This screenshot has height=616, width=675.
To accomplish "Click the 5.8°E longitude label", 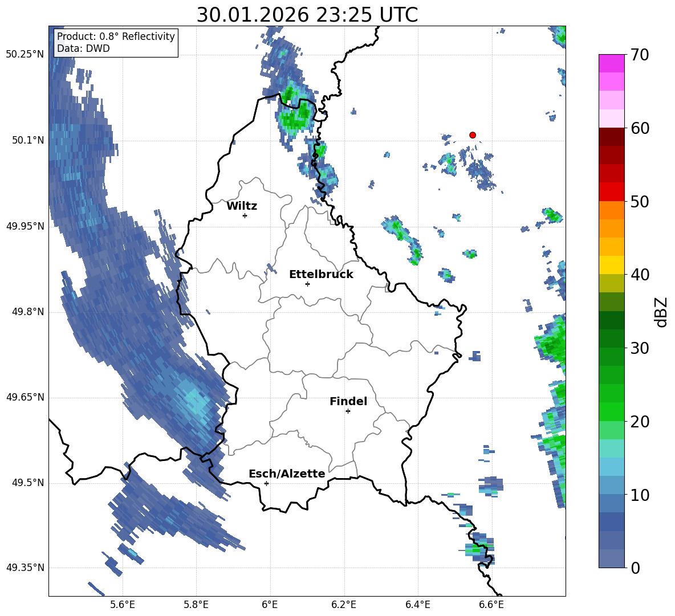I will [196, 605].
